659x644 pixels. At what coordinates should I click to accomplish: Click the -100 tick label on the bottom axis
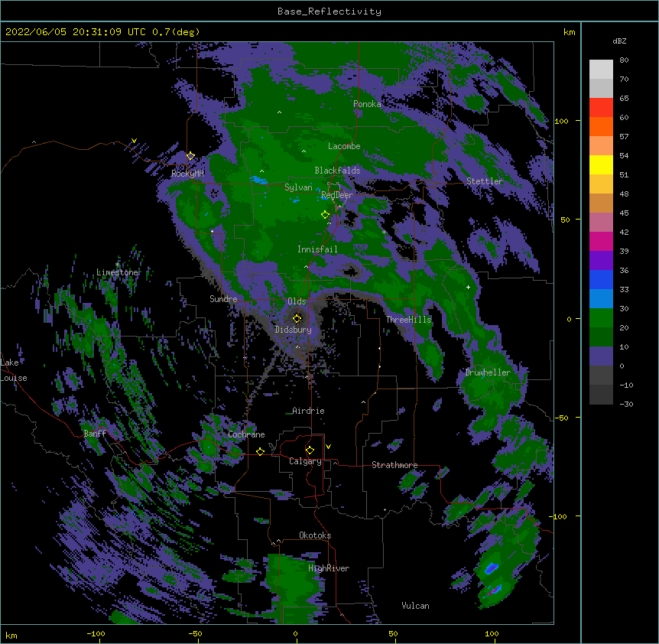tap(96, 634)
